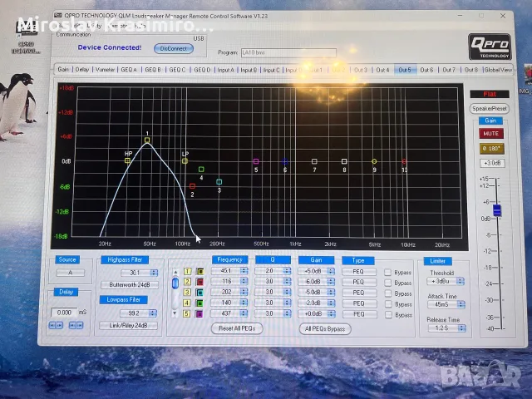Select yellow PEQ node 9 on graph
This screenshot has height=399, width=532.
point(374,161)
